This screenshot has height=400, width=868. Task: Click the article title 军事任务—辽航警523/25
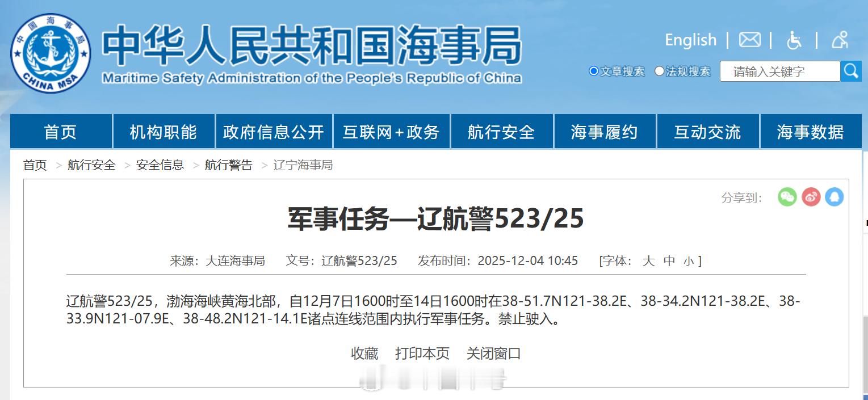pyautogui.click(x=435, y=219)
